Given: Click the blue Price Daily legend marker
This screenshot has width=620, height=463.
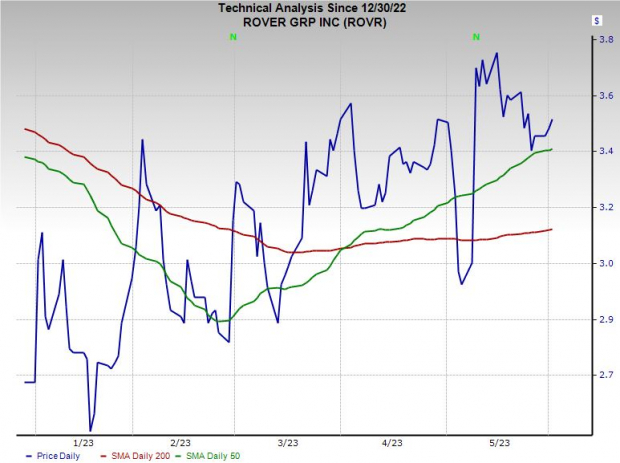Looking at the screenshot, I should [9, 456].
